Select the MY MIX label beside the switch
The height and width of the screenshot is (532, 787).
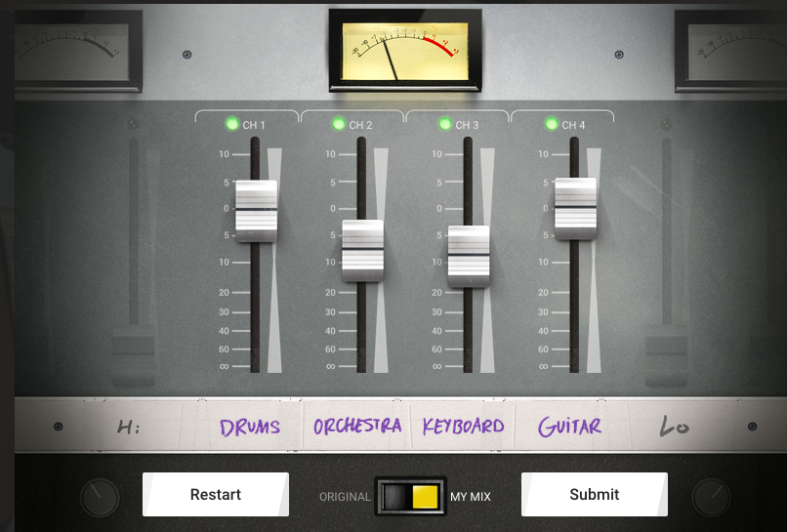click(471, 497)
